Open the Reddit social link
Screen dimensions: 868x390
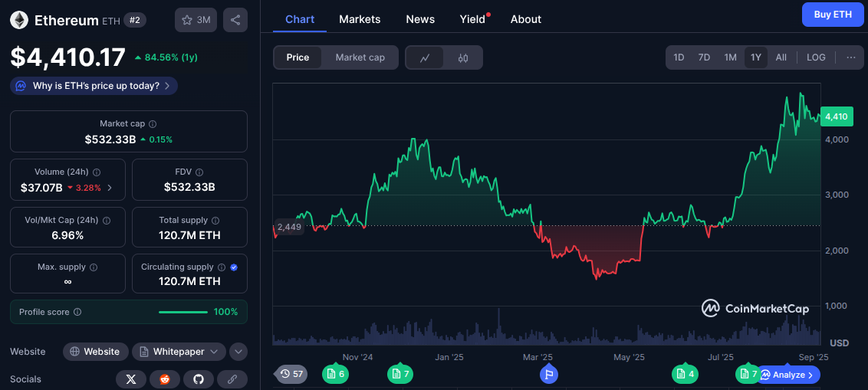click(165, 379)
